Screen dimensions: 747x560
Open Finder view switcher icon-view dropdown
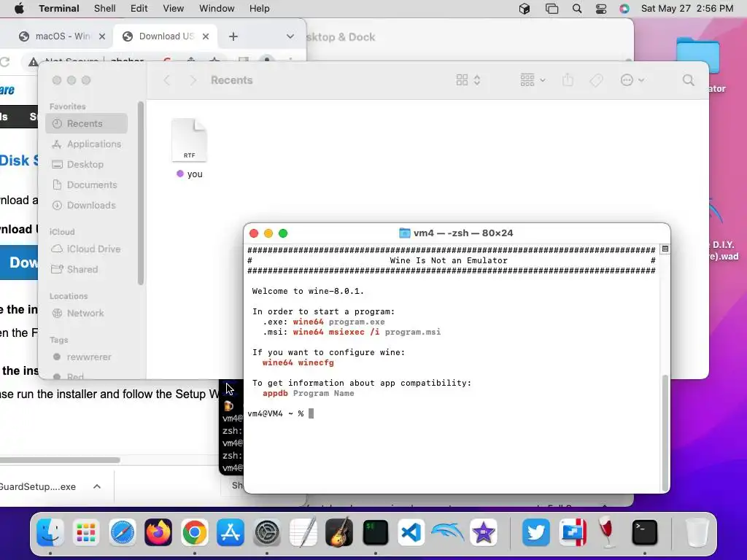click(468, 80)
